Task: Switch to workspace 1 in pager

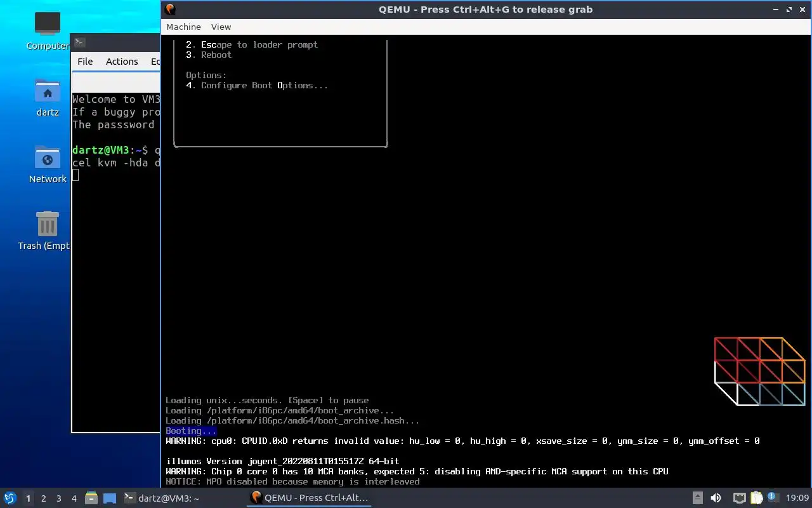Action: [28, 498]
